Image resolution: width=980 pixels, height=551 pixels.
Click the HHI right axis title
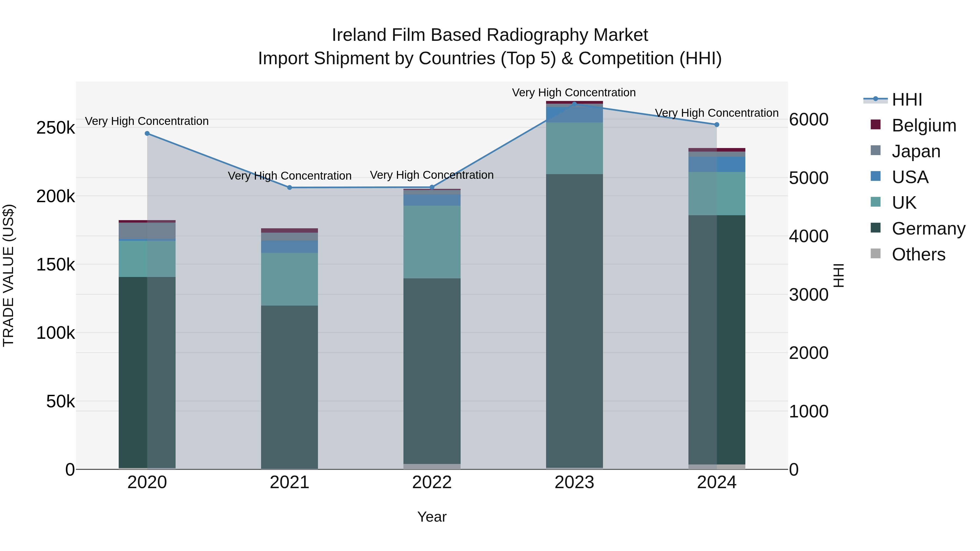tap(838, 275)
